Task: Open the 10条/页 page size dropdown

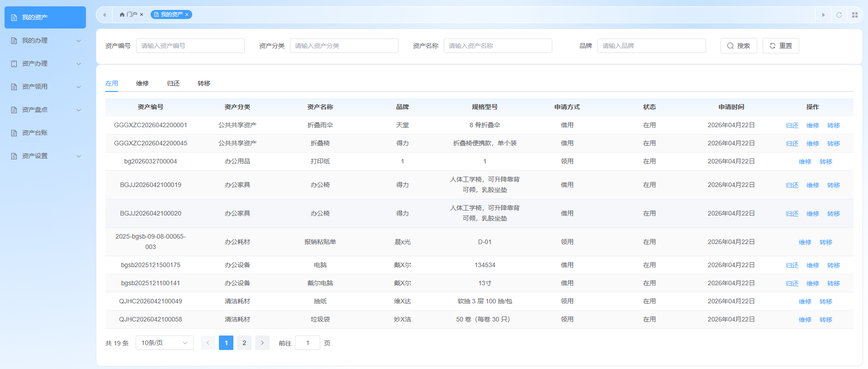Action: (165, 343)
